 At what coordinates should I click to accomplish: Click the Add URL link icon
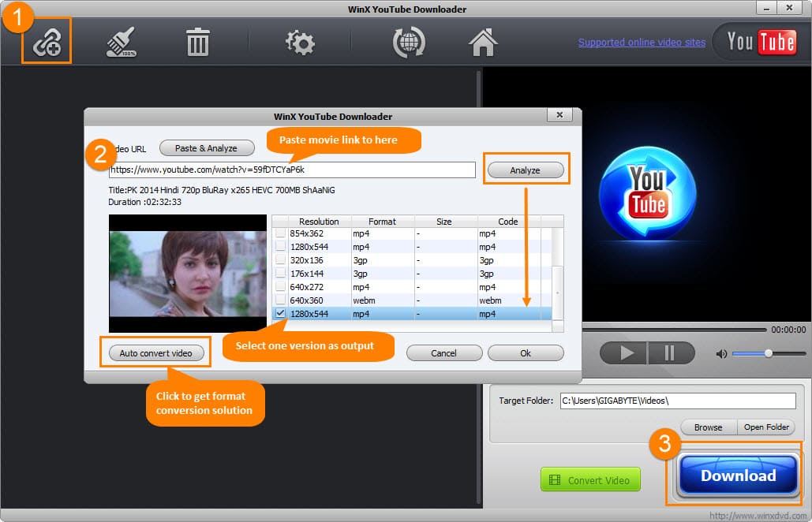point(47,42)
